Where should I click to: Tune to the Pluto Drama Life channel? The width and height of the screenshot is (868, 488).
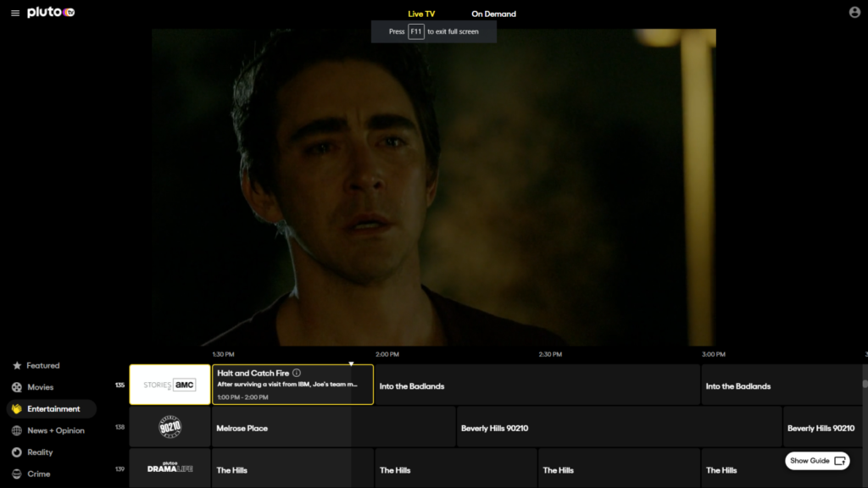(x=170, y=468)
